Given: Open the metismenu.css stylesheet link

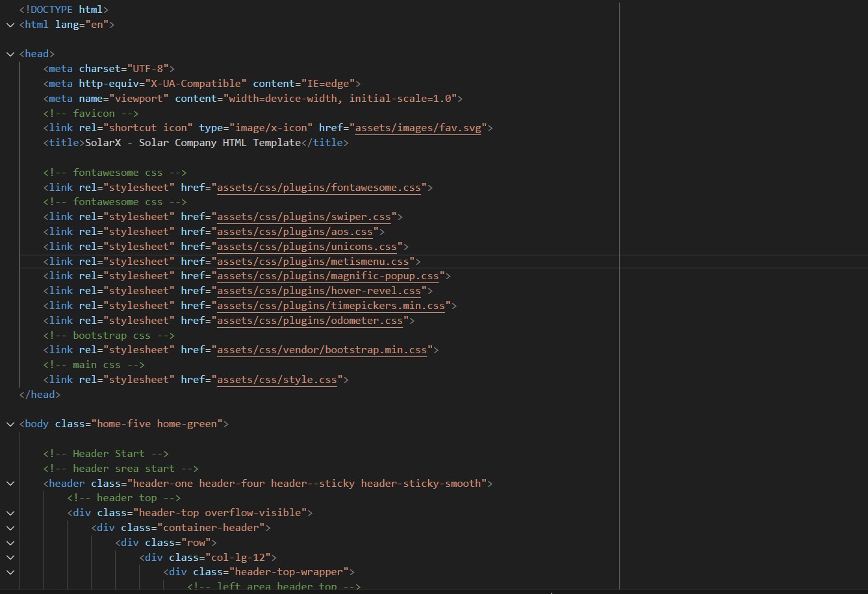Looking at the screenshot, I should [x=313, y=262].
